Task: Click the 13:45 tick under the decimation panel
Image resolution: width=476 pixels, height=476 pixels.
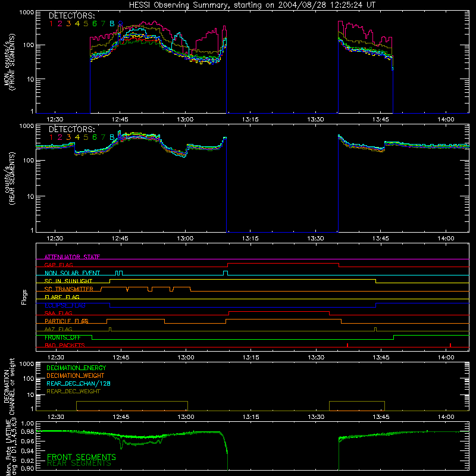Action: pyautogui.click(x=381, y=417)
